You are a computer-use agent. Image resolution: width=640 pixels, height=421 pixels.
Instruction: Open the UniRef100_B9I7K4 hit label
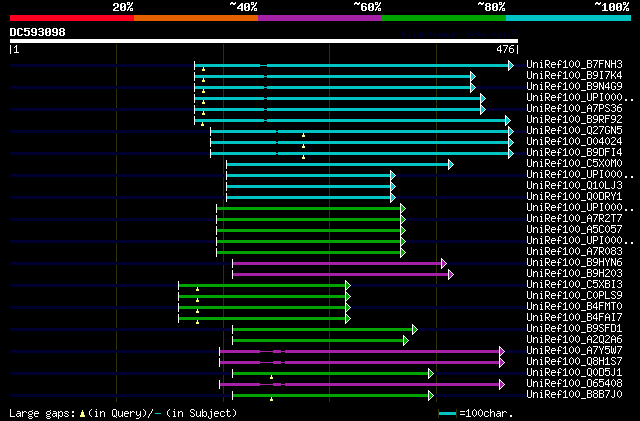pyautogui.click(x=574, y=76)
